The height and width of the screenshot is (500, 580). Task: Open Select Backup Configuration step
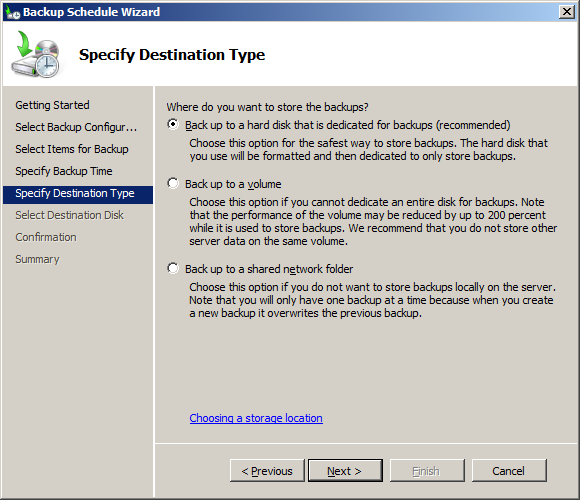(x=76, y=127)
